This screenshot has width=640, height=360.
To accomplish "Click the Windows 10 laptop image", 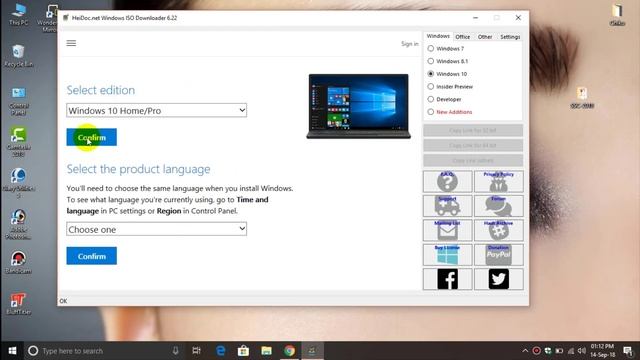I will point(358,106).
